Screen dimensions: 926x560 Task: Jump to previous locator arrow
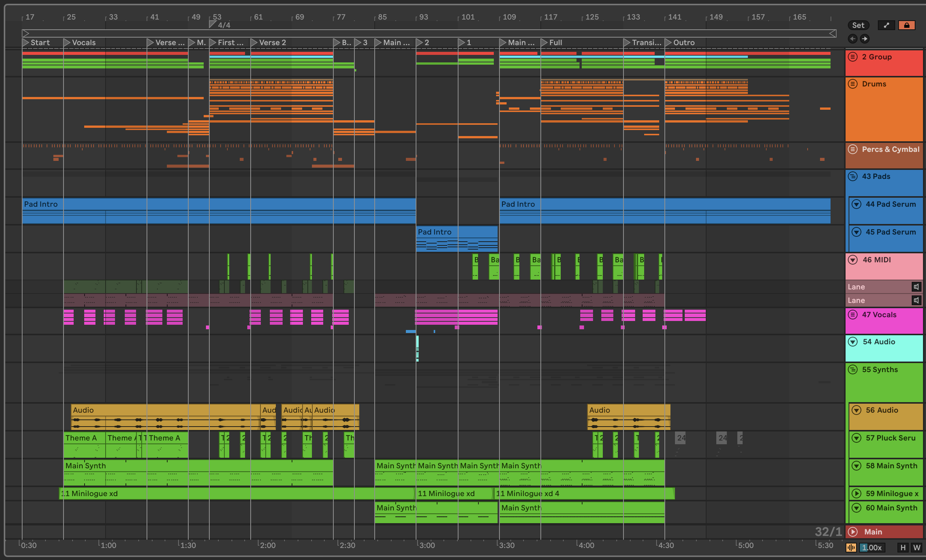853,39
